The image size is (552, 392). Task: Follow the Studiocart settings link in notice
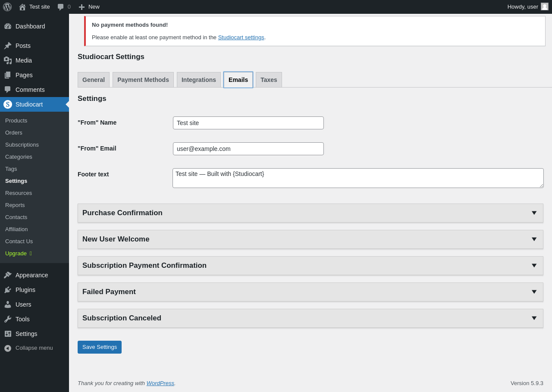[241, 38]
